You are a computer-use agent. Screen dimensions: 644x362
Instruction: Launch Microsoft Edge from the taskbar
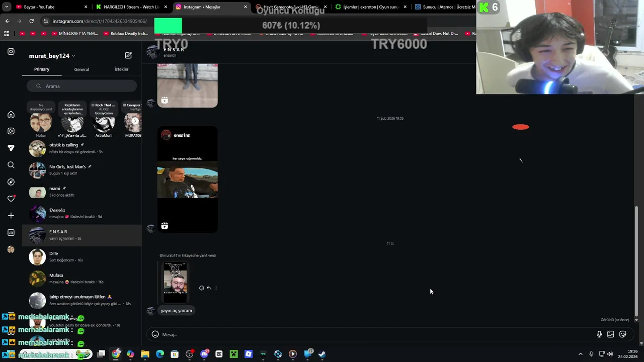160,354
